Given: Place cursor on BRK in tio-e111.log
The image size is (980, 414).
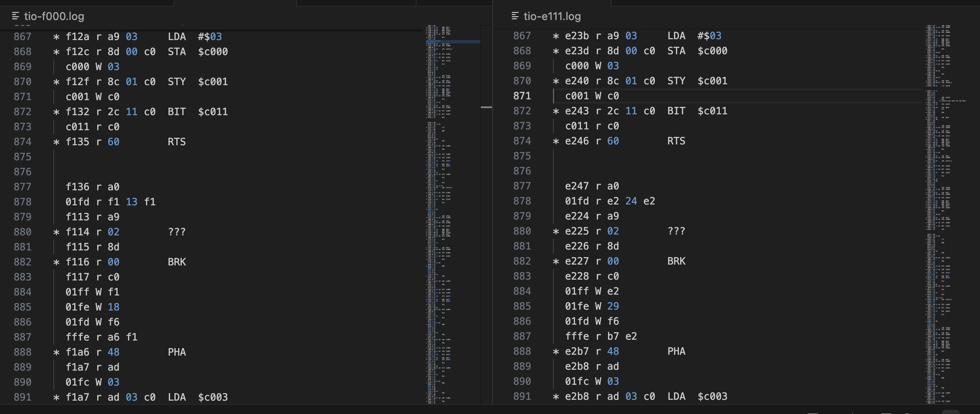Looking at the screenshot, I should point(676,261).
